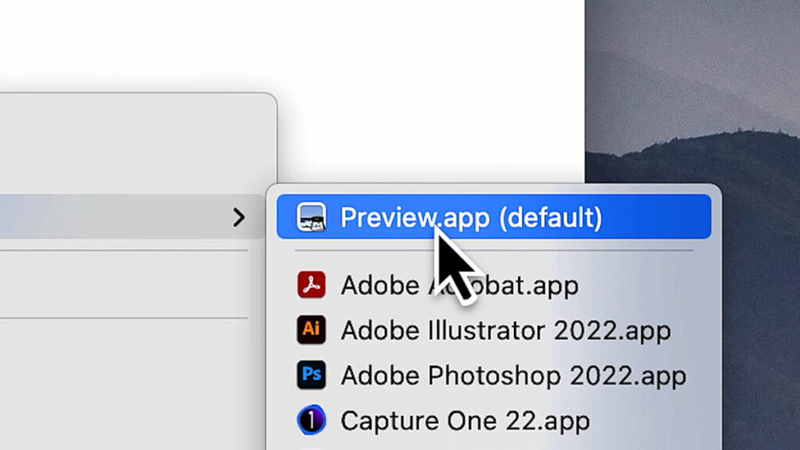Select Adobe Illustrator 2022.app entry
Image resolution: width=800 pixels, height=450 pixels.
494,330
